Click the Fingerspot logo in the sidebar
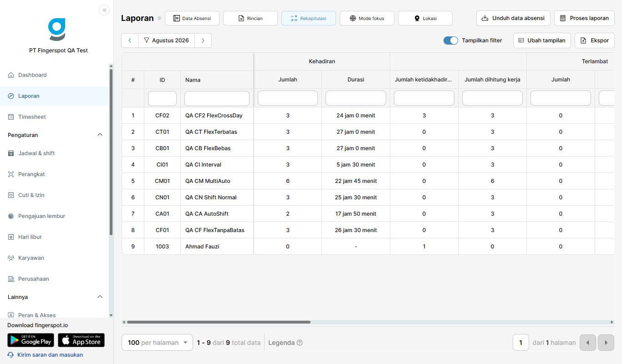 tap(57, 30)
